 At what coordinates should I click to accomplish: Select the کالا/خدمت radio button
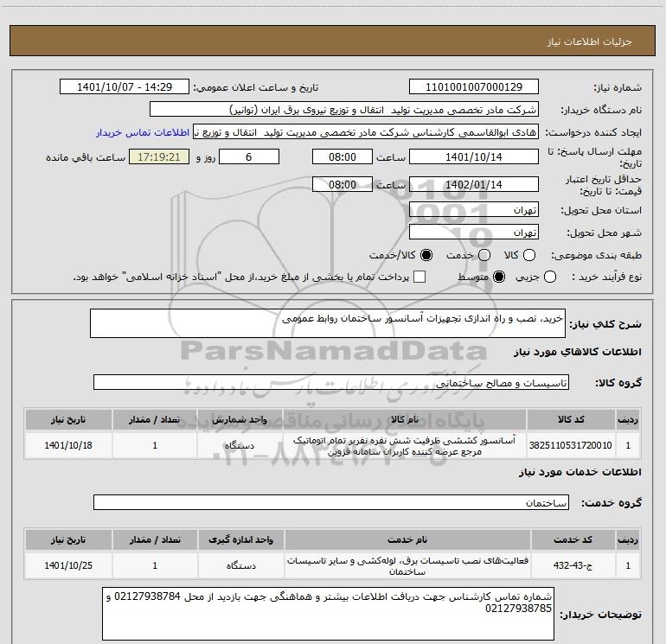tap(426, 255)
